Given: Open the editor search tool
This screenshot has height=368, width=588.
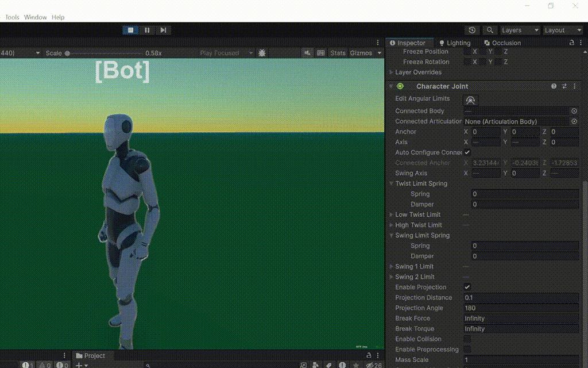Looking at the screenshot, I should pyautogui.click(x=489, y=29).
